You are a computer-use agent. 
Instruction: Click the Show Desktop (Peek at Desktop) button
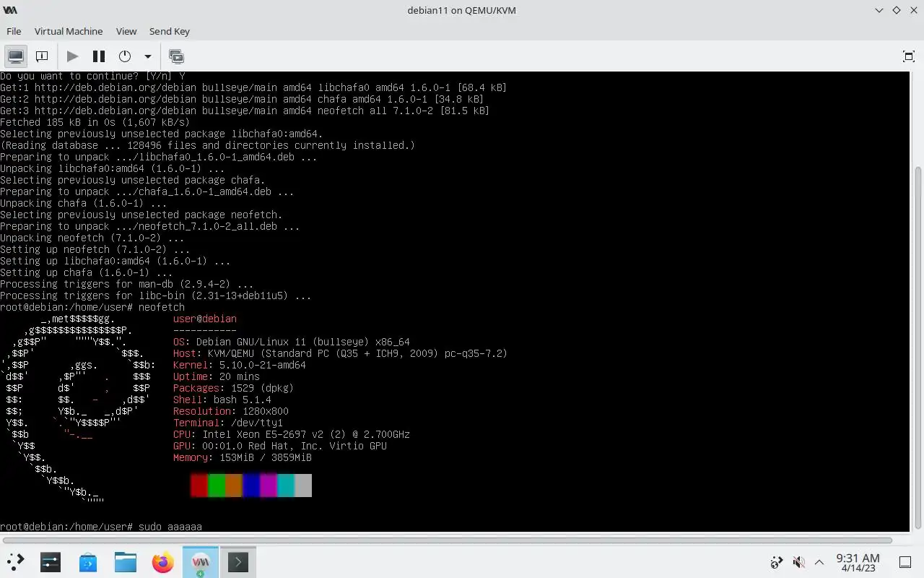pyautogui.click(x=905, y=562)
